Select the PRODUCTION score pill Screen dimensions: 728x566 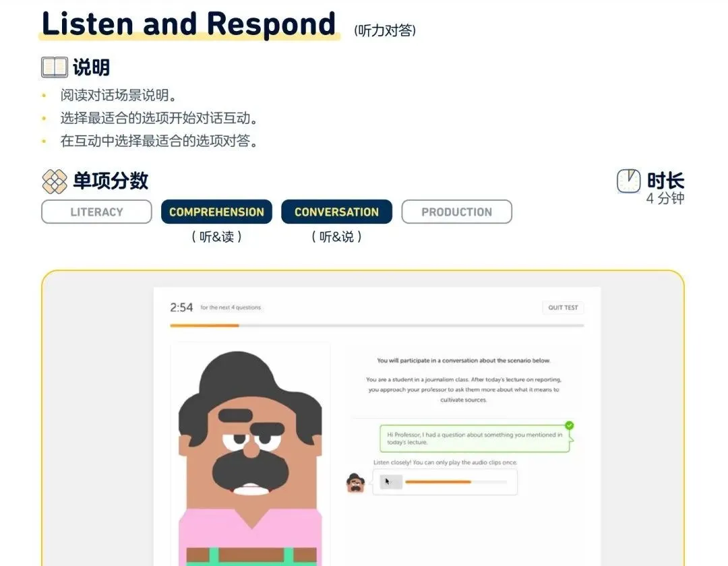456,212
